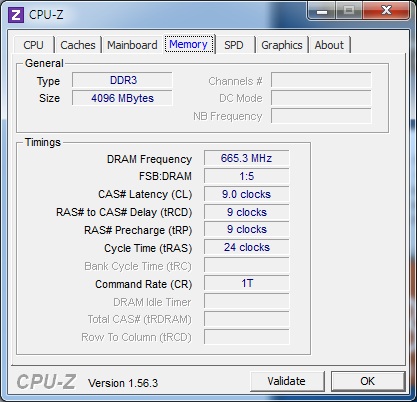Select the Cycle Time value 24 clocks
417x402 pixels.
247,247
